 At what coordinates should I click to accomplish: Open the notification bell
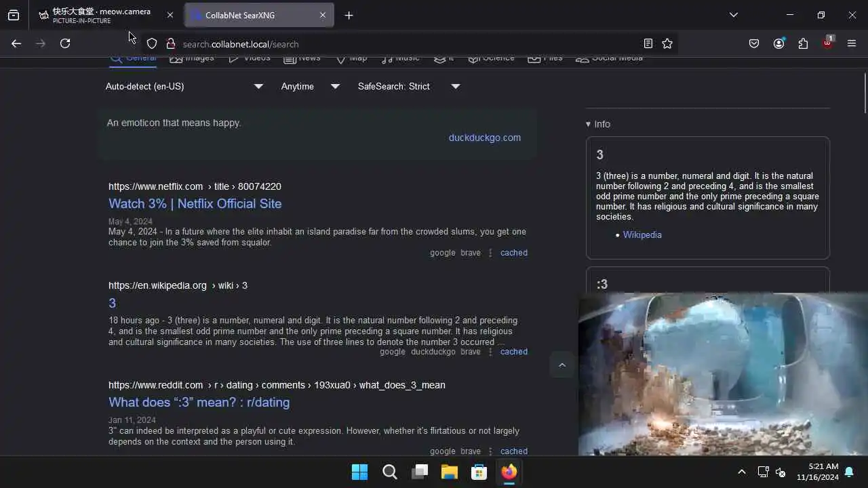click(x=849, y=472)
